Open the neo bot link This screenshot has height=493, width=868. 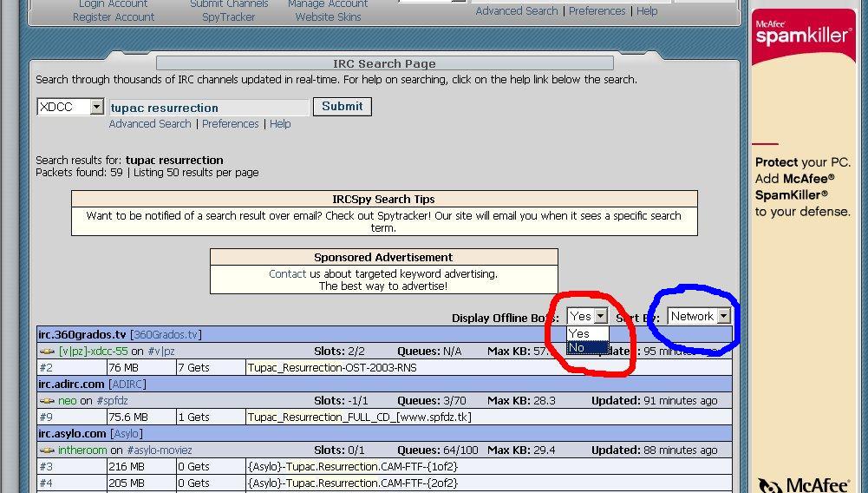(x=68, y=400)
